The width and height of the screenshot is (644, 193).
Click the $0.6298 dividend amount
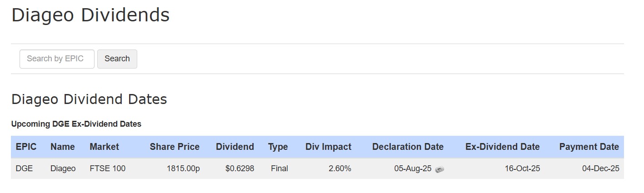coord(240,168)
